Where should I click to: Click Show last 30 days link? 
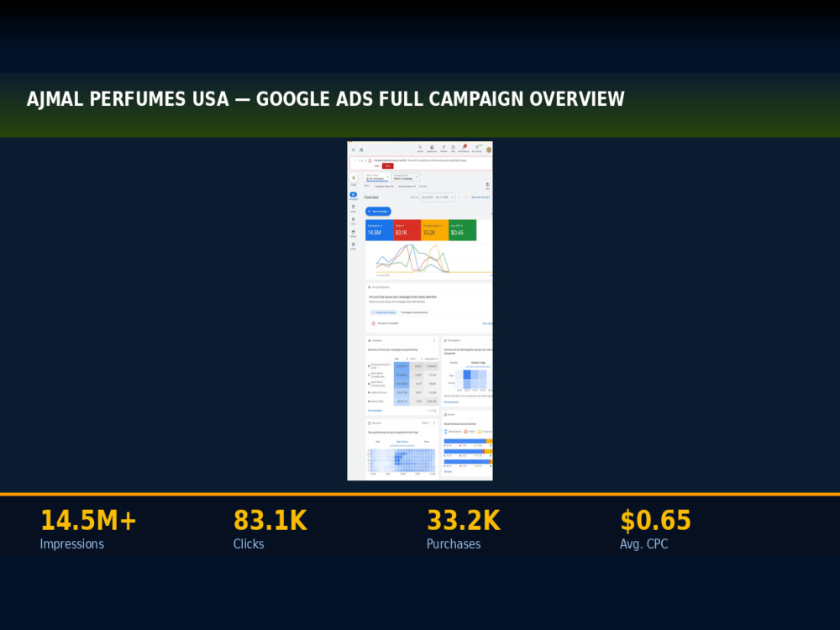click(x=480, y=197)
